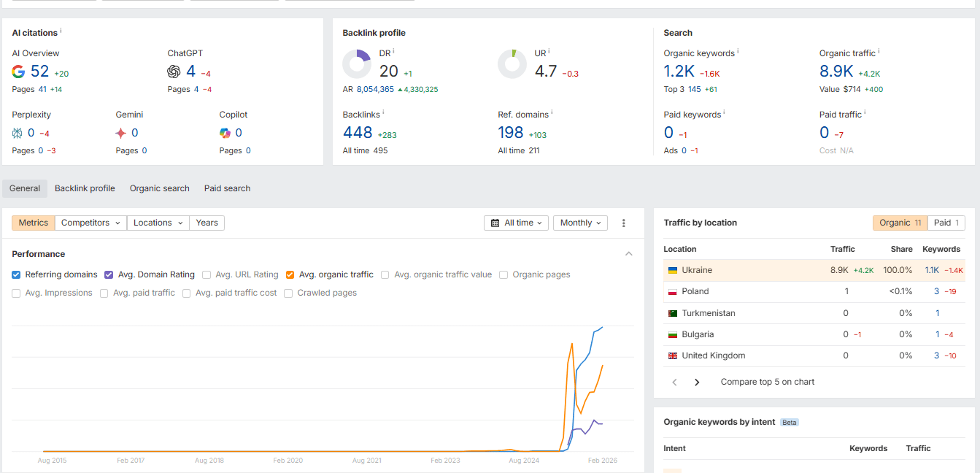Enable the Avg. URL Rating checkbox

click(x=207, y=274)
